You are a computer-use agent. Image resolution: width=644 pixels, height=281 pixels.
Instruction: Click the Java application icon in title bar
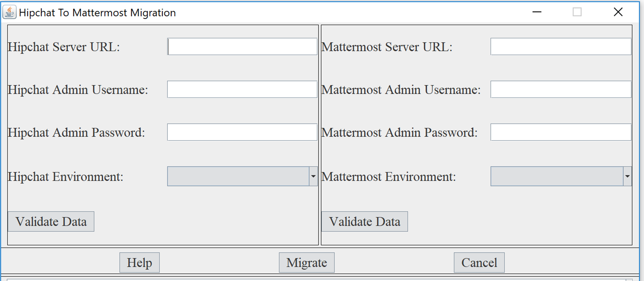point(9,12)
